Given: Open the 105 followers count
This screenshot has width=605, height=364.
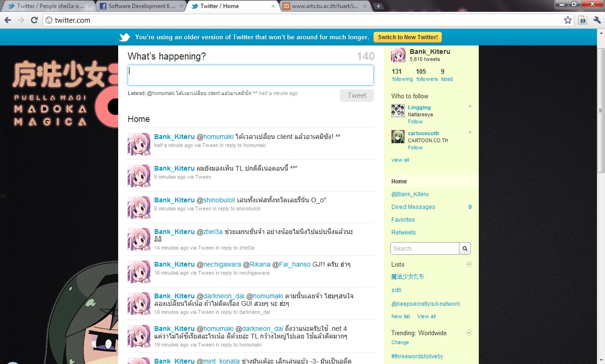Looking at the screenshot, I should point(427,75).
